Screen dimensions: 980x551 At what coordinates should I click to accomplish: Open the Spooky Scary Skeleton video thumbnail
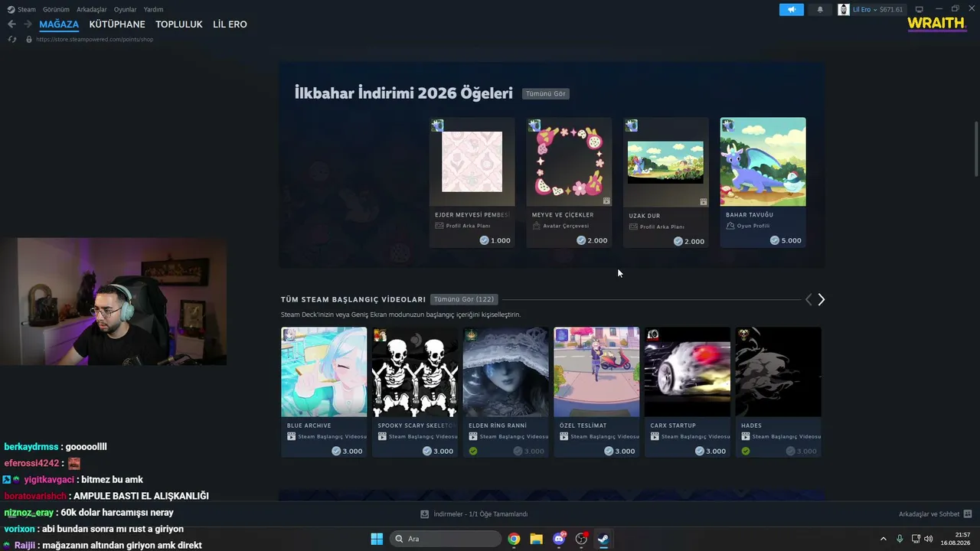(x=415, y=372)
